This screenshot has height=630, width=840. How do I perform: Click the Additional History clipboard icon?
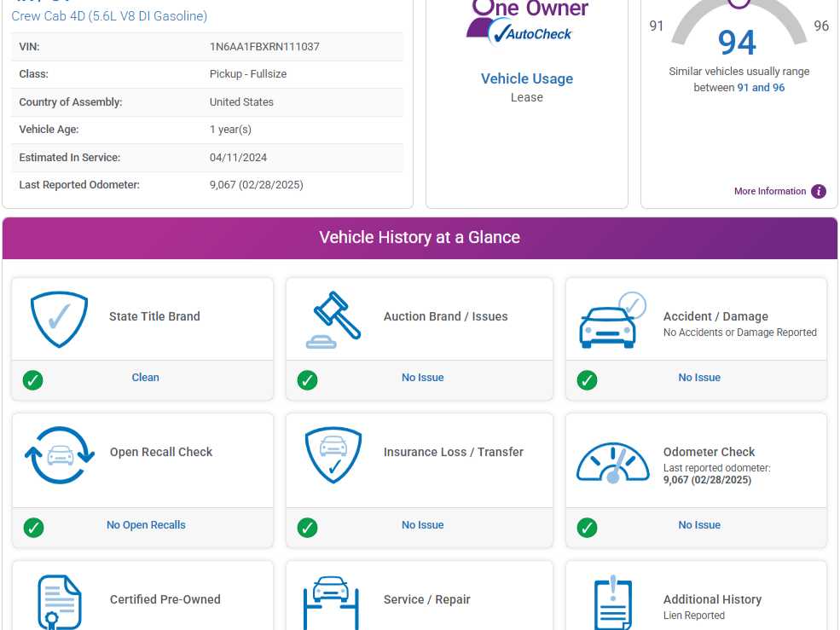pos(612,602)
